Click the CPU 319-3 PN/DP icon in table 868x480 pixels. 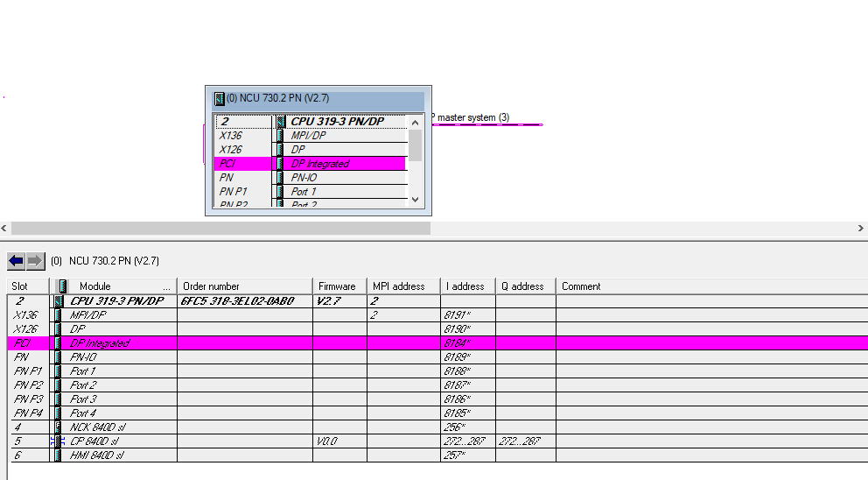click(x=59, y=301)
